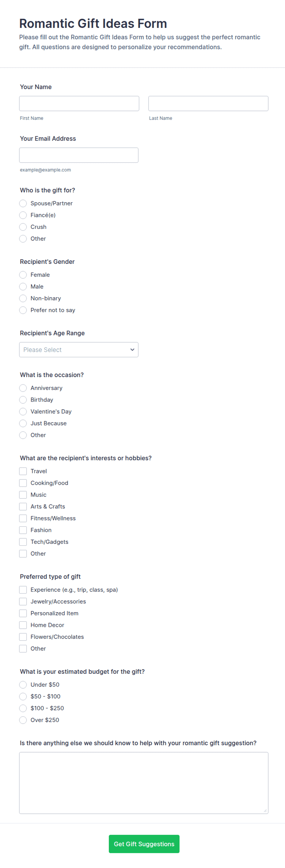Viewport: 285px width, 868px height.
Task: Select Non-binary for recipient's gender
Action: point(23,298)
